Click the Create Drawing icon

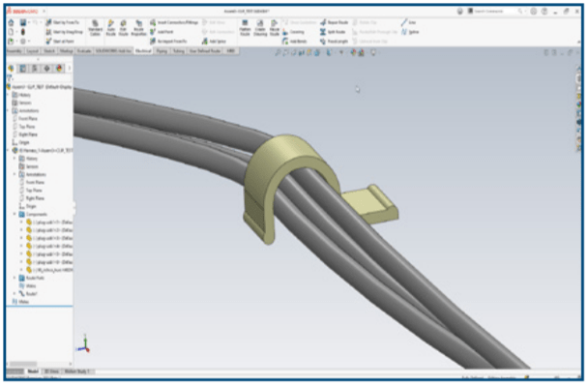pos(260,28)
